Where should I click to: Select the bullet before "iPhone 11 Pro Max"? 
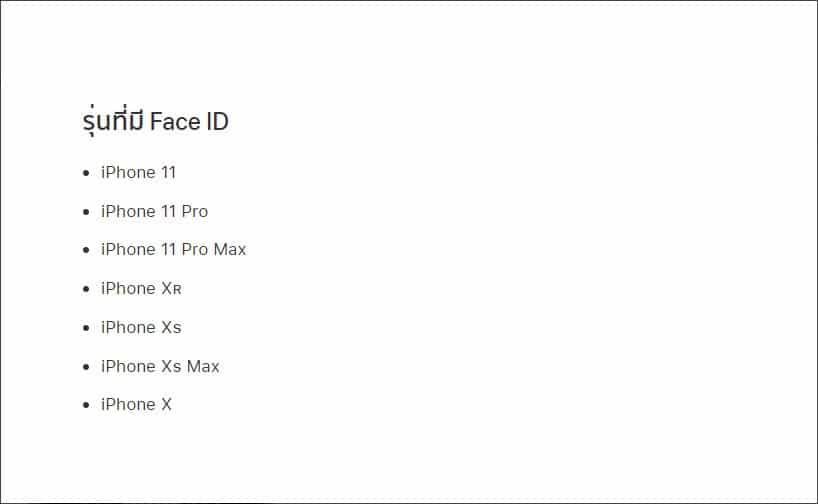86,250
